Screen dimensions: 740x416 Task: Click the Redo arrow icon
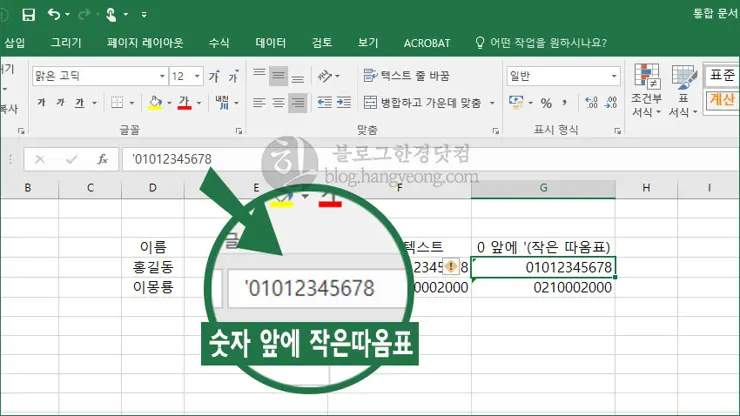point(84,15)
